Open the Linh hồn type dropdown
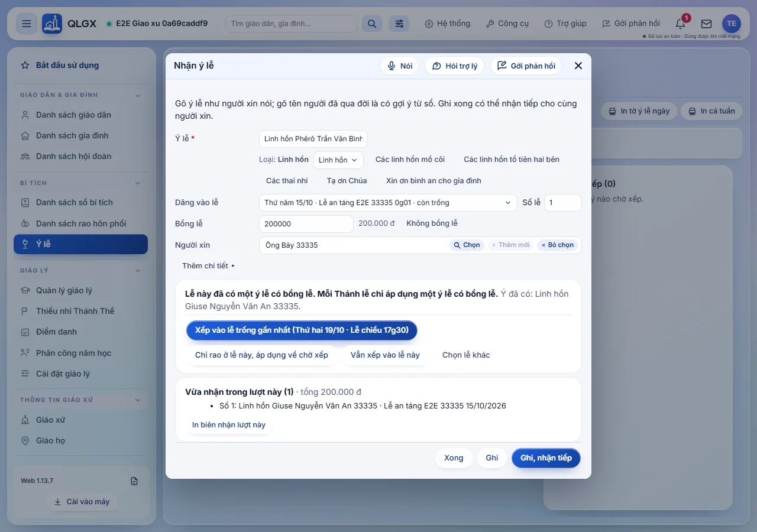Image resolution: width=757 pixels, height=532 pixels. [x=338, y=160]
